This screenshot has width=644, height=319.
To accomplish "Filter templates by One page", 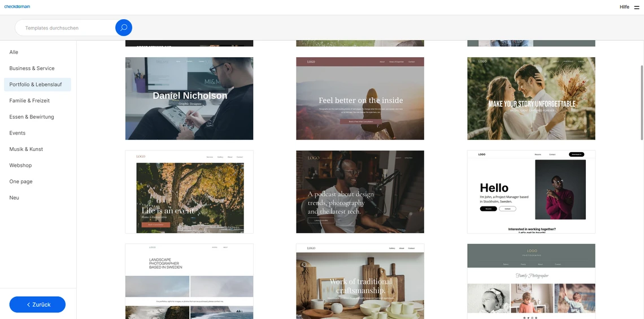I will (21, 182).
